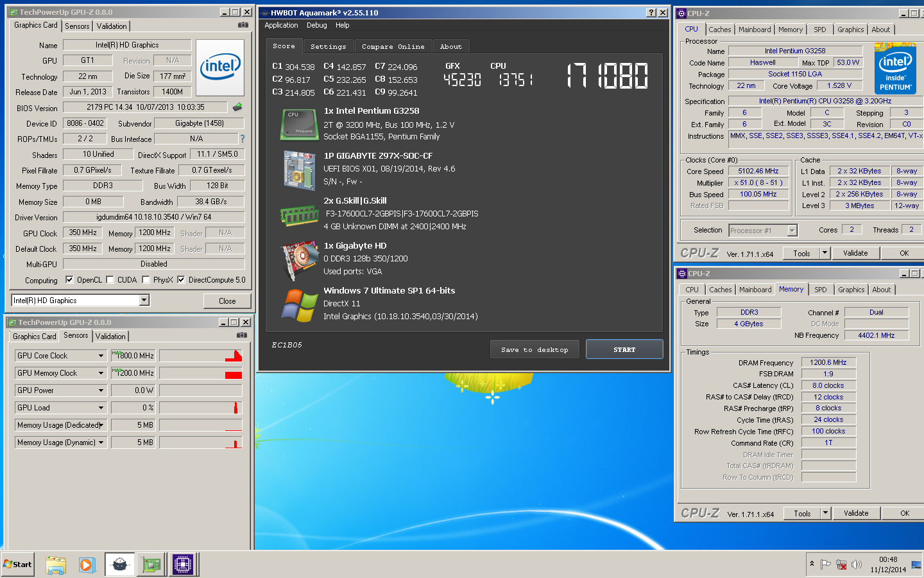Screen dimensions: 924x578
Task: Click the Aquamark taskbar icon
Action: tap(119, 565)
